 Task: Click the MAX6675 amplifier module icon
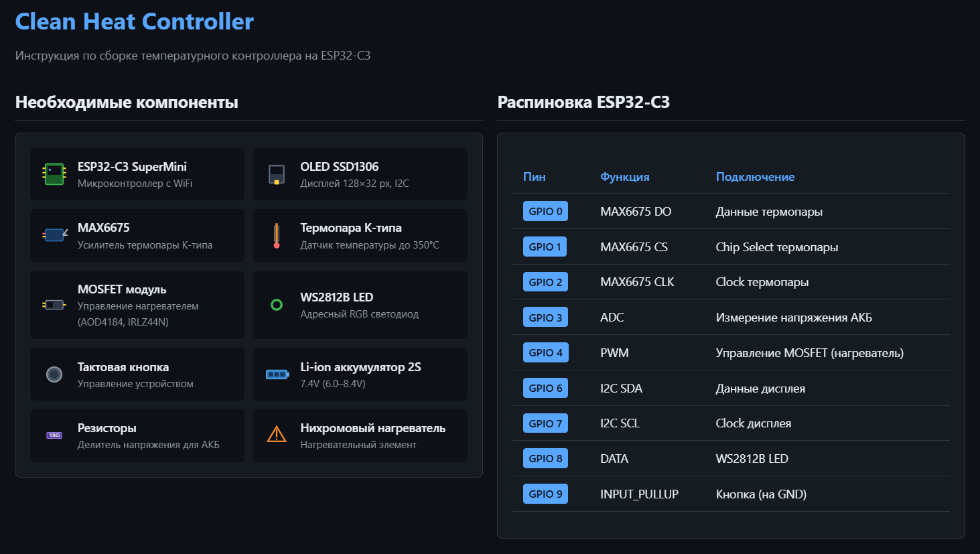[x=54, y=235]
